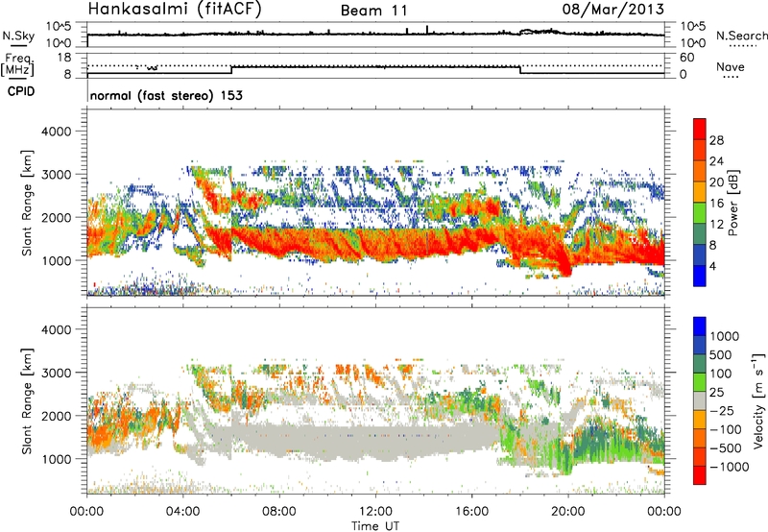Click the "-1000" label on the Velocity scale
The height and width of the screenshot is (532, 768).
pyautogui.click(x=729, y=467)
